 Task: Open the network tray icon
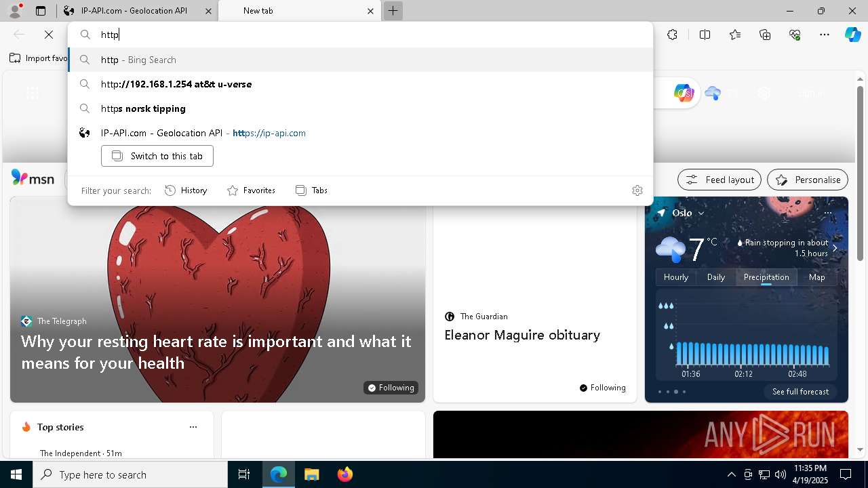point(764,474)
